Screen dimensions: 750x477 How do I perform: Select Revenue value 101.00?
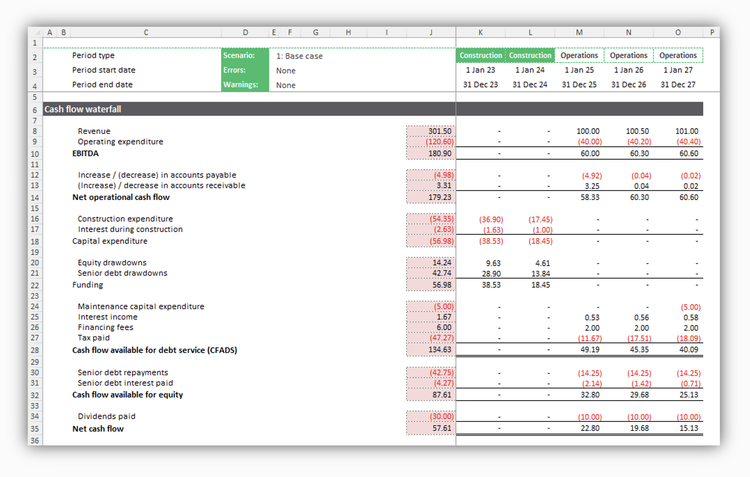point(686,131)
